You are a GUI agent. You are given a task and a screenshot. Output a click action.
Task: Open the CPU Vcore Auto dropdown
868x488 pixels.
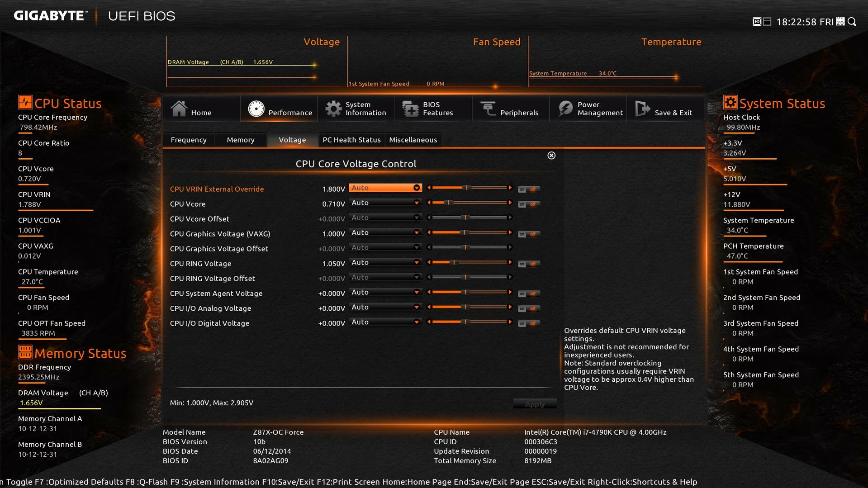pyautogui.click(x=385, y=203)
